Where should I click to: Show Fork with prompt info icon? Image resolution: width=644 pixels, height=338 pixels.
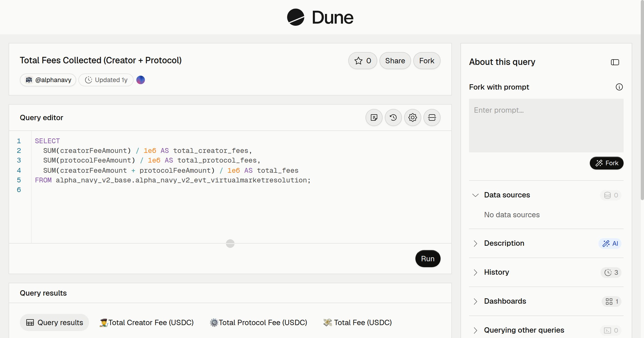pos(619,87)
